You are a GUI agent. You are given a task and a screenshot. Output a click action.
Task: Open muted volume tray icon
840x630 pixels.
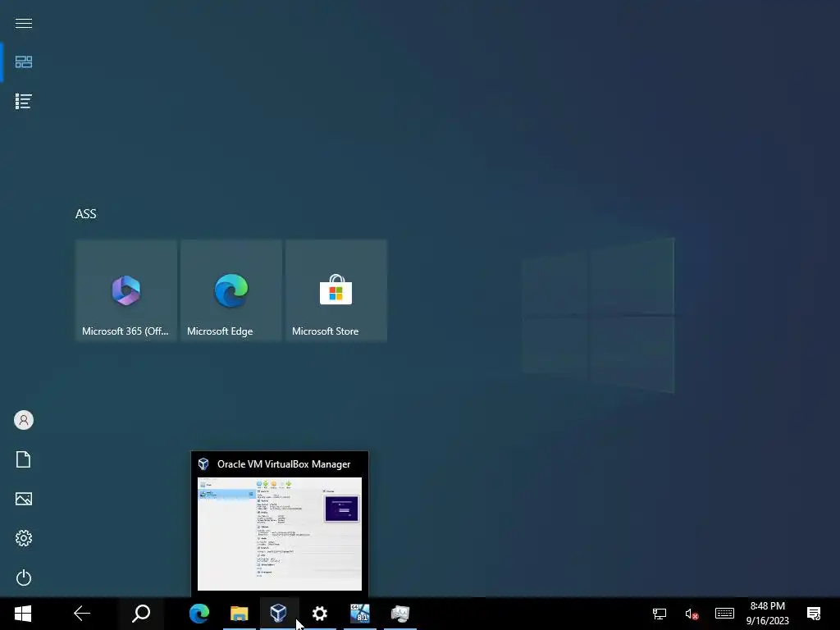point(692,614)
